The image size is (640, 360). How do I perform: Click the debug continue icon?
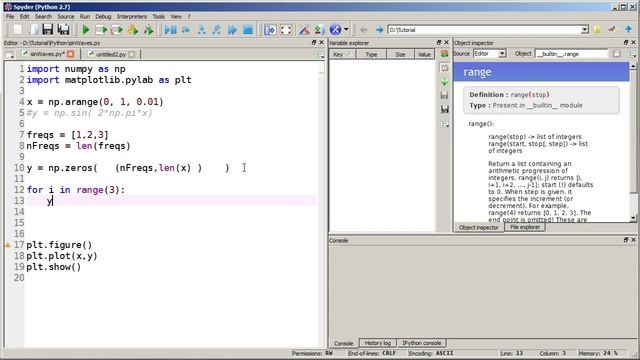coord(232,30)
